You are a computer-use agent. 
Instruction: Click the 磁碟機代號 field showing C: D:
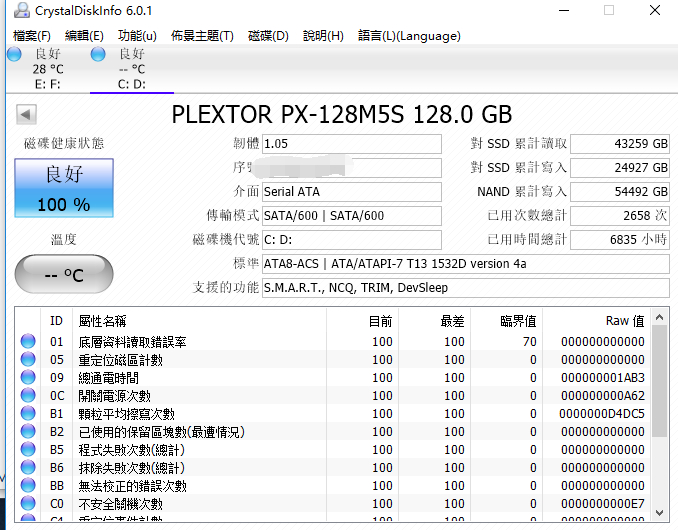tap(352, 239)
